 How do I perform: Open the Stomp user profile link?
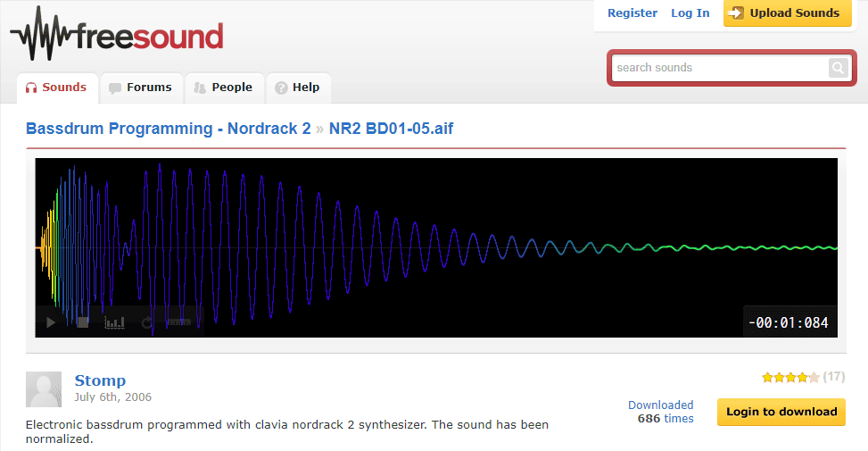[100, 380]
